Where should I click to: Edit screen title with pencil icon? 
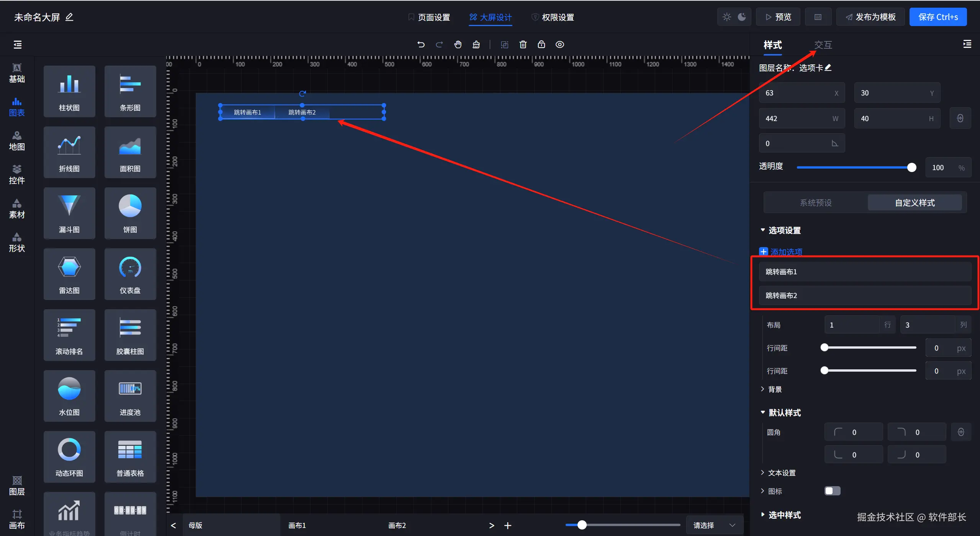pos(69,17)
